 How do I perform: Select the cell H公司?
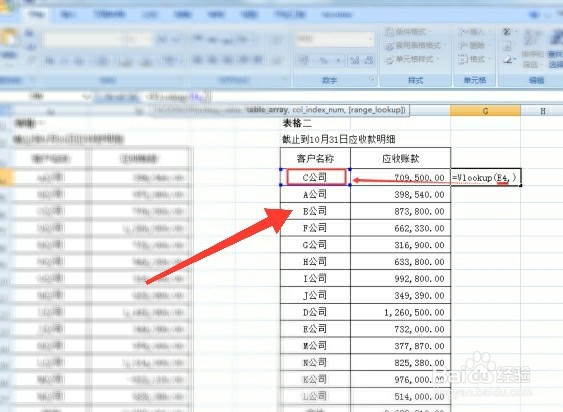pos(315,261)
